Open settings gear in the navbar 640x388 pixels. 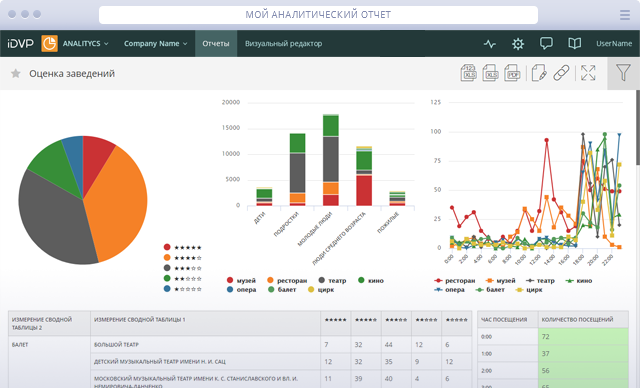click(x=518, y=44)
